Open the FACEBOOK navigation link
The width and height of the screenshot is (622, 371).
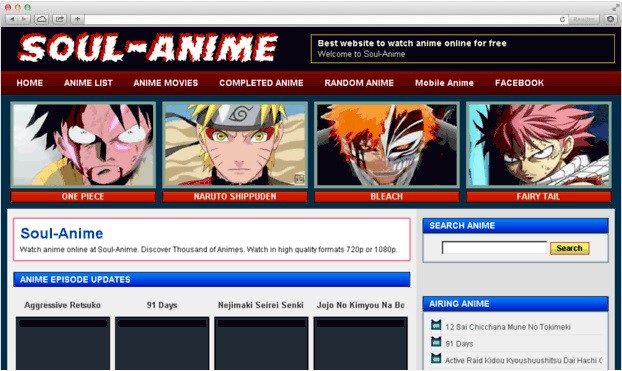coord(519,83)
